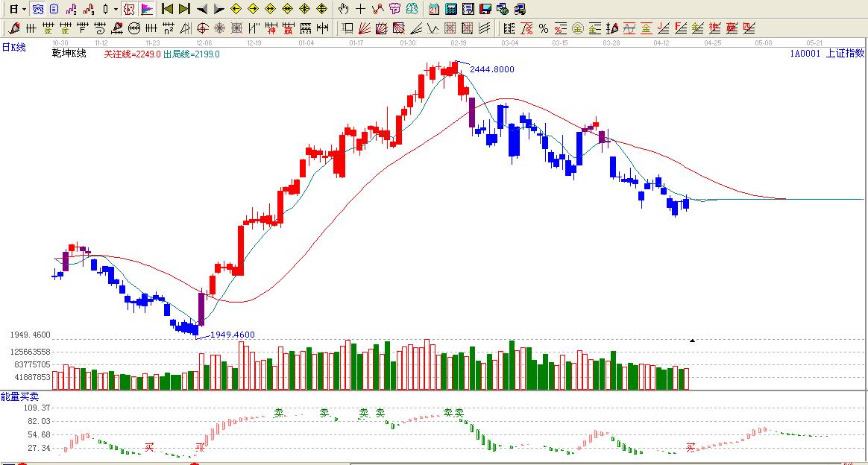Click the 日K线 period label
This screenshot has height=465, width=868.
coord(13,48)
